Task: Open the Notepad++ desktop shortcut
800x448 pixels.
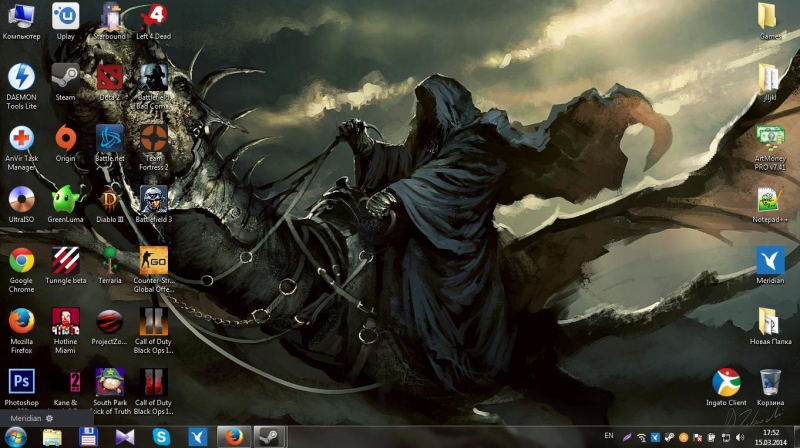Action: [x=769, y=205]
